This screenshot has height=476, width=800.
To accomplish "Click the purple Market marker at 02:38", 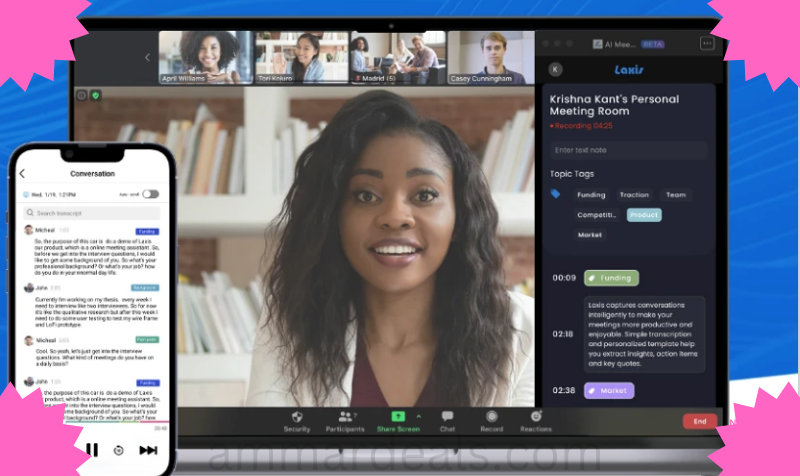I will pos(609,391).
